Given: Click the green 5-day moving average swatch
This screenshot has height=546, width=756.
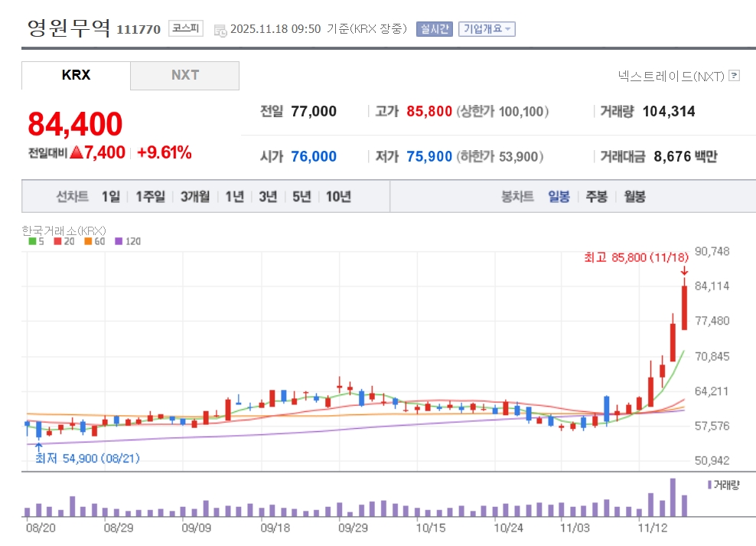Looking at the screenshot, I should 32,241.
